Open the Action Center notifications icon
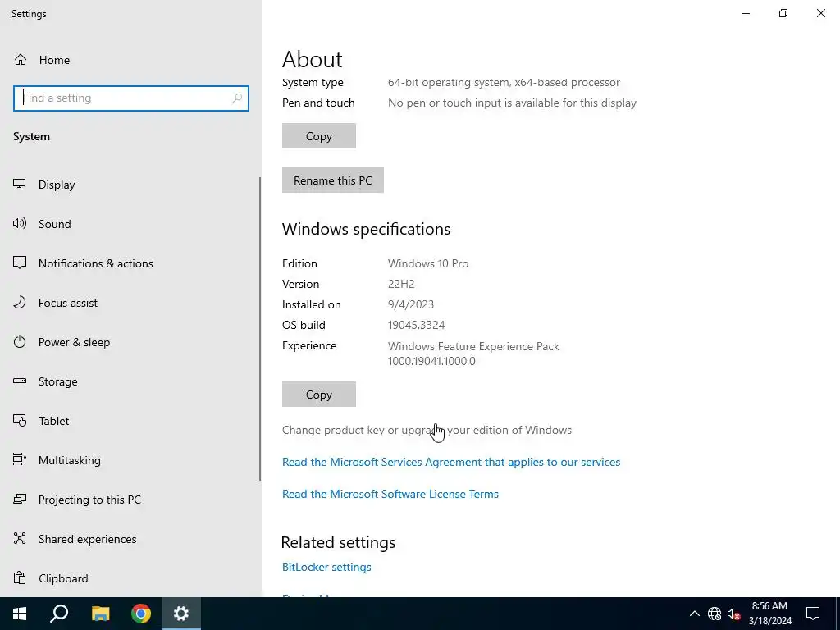 pyautogui.click(x=813, y=614)
